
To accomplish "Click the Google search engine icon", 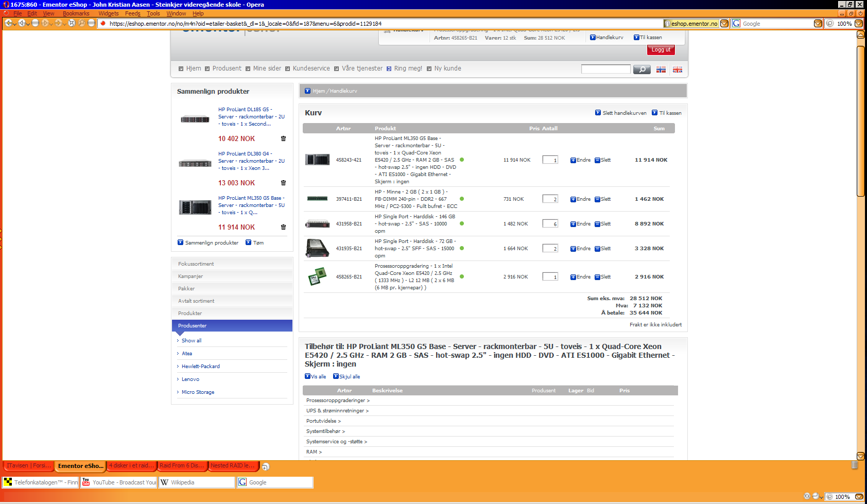I will click(736, 24).
